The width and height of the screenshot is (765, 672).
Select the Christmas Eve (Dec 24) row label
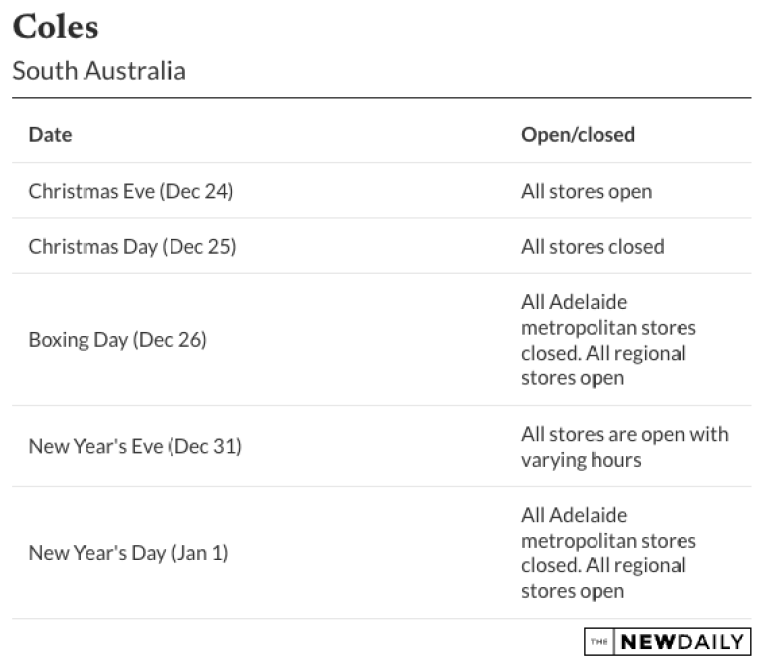(x=131, y=191)
